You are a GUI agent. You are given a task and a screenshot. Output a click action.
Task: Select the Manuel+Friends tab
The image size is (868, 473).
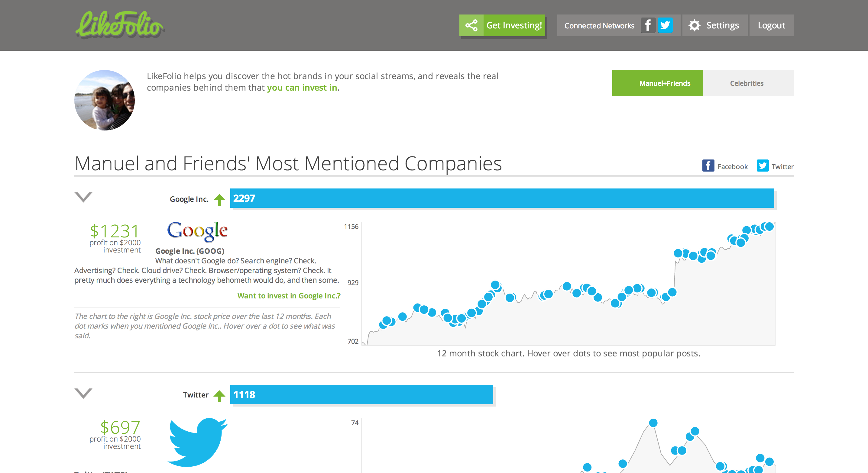(657, 83)
